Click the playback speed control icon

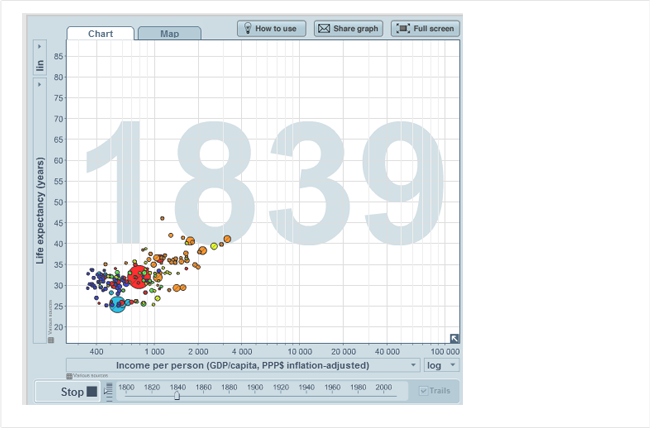[x=108, y=391]
